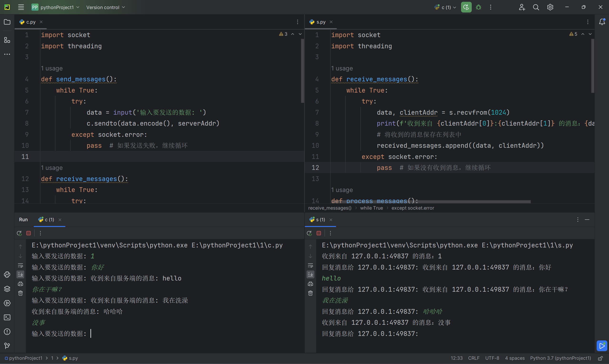Click receive_messages() breadcrumb

tap(330, 208)
